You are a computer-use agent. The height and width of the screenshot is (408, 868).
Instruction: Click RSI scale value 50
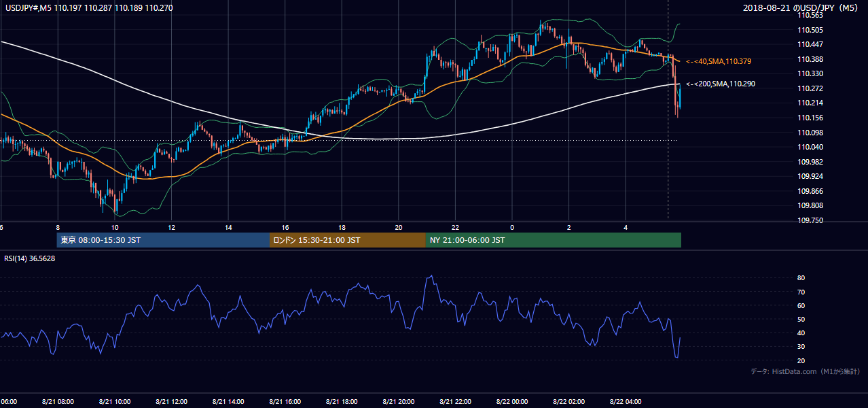point(801,319)
